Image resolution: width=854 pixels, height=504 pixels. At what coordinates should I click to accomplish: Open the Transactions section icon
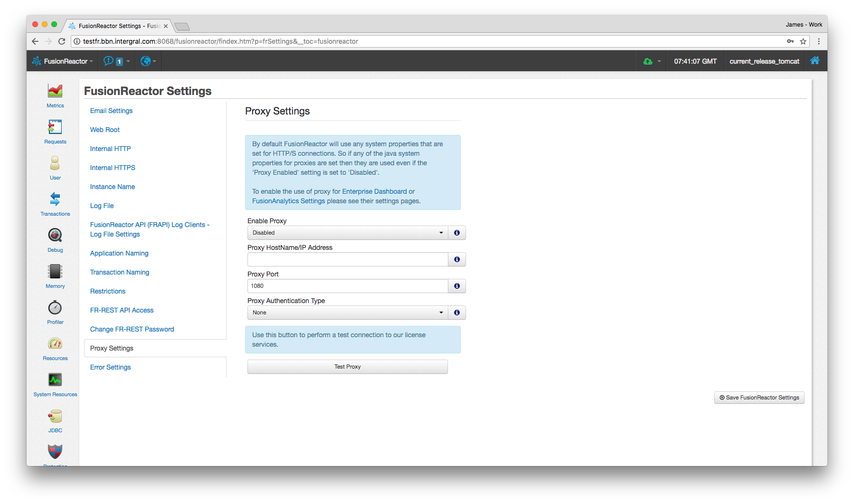tap(55, 199)
